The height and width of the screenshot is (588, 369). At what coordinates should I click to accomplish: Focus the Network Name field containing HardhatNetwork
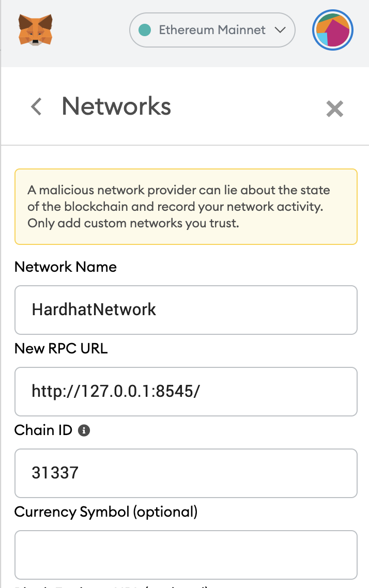point(186,310)
